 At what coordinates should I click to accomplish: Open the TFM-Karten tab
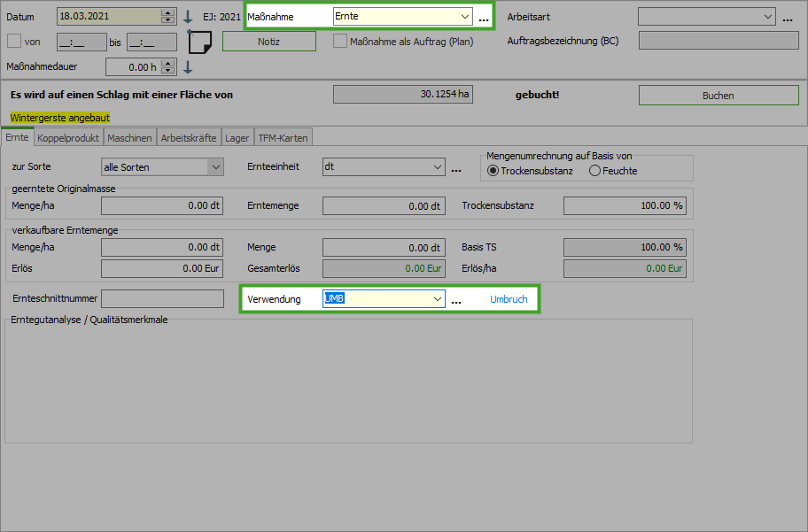coord(283,137)
